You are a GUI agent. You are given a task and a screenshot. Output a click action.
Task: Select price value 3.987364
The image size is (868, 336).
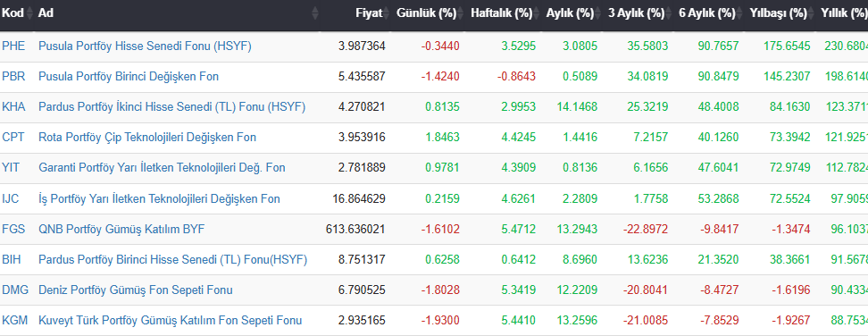[362, 46]
